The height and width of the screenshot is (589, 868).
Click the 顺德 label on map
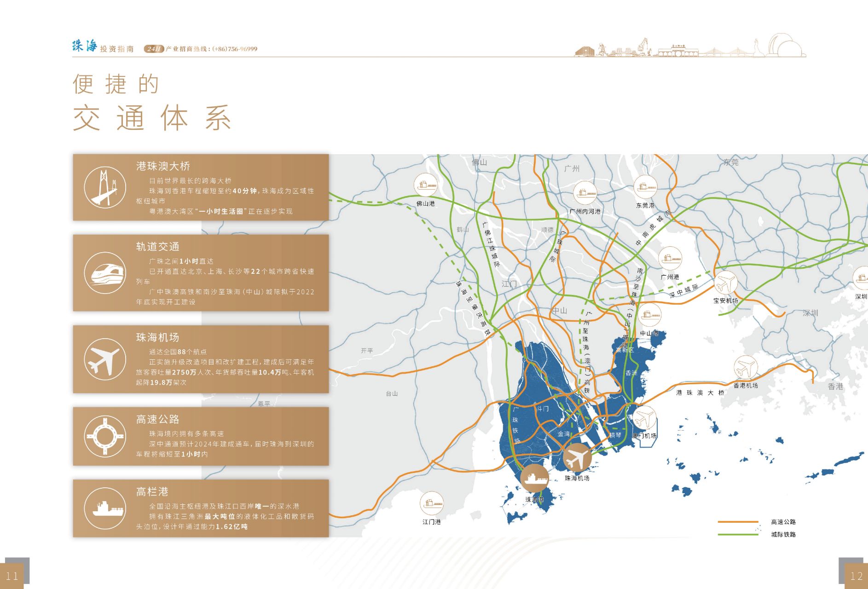pyautogui.click(x=547, y=230)
